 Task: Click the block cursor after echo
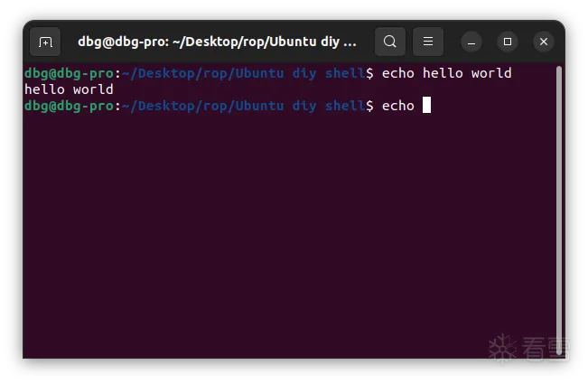click(x=427, y=106)
